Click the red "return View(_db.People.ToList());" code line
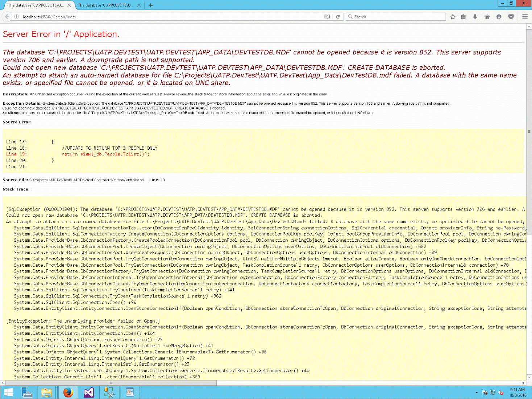Viewport: 532px width, 399px height. pos(105,154)
